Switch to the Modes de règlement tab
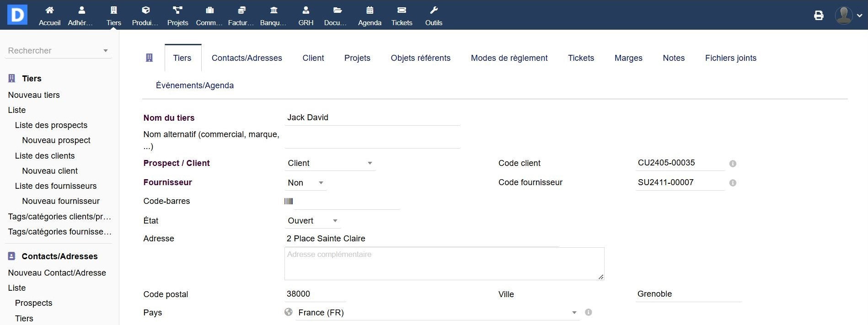Image resolution: width=868 pixels, height=325 pixels. [x=509, y=58]
